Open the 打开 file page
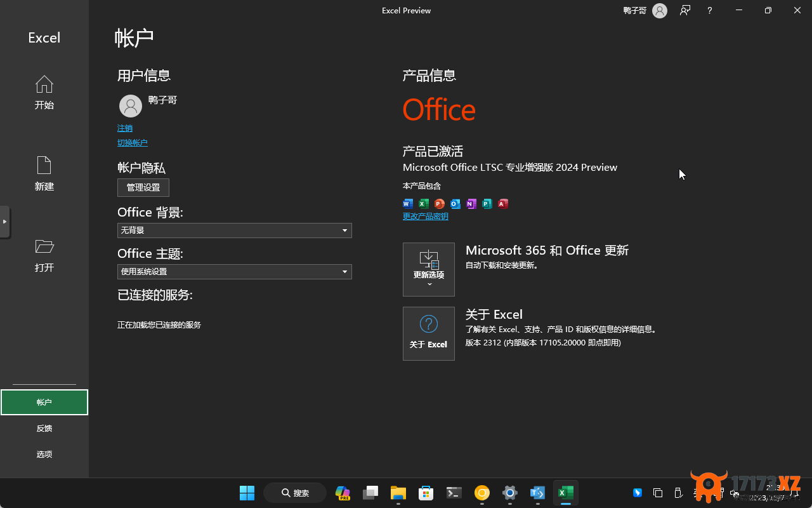Image resolution: width=812 pixels, height=508 pixels. coord(44,255)
